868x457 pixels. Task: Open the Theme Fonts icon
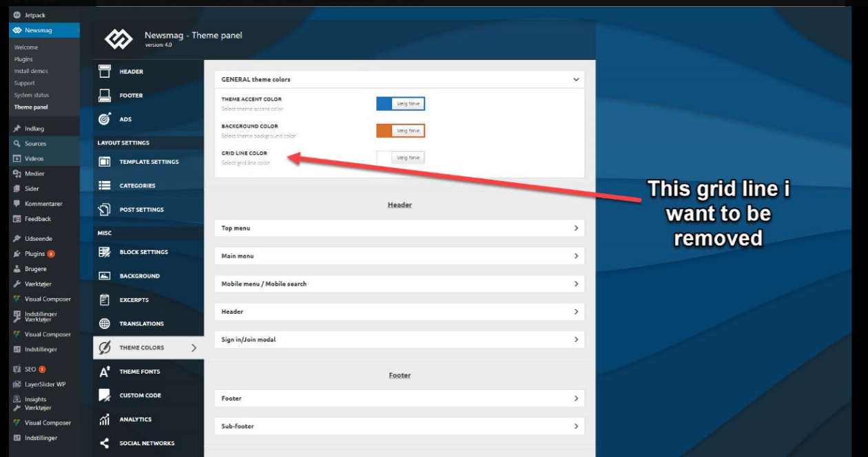click(x=105, y=372)
